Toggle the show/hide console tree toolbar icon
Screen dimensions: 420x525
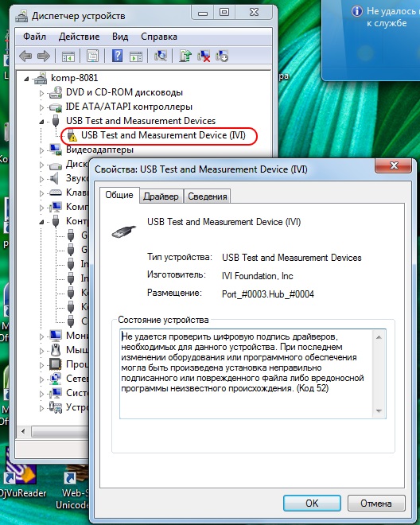(x=68, y=56)
